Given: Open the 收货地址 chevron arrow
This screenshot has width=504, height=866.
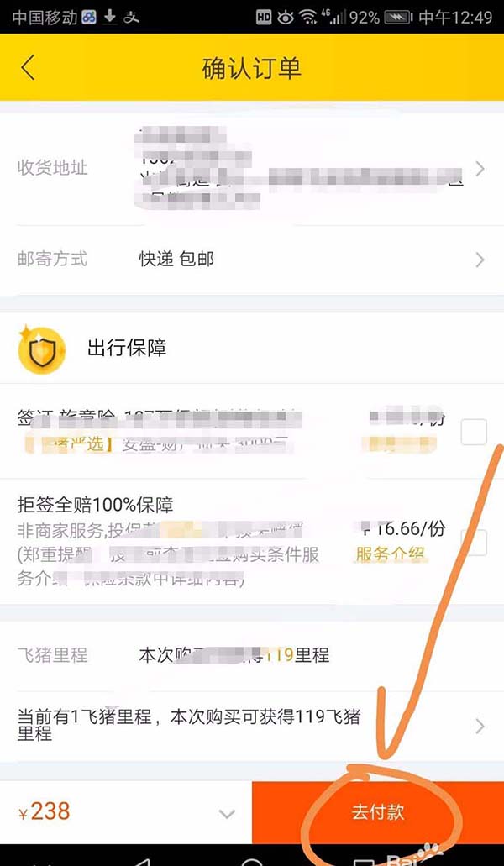Looking at the screenshot, I should pos(480,169).
